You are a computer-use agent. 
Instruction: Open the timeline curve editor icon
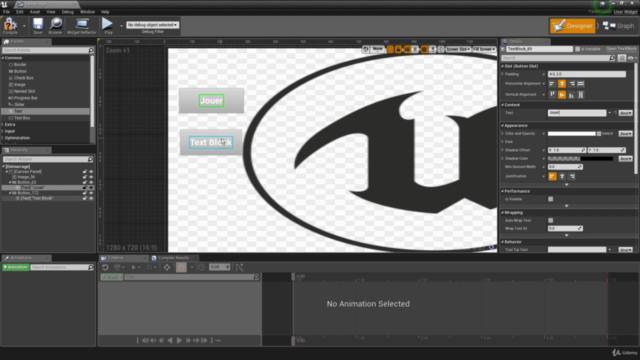coord(240,267)
